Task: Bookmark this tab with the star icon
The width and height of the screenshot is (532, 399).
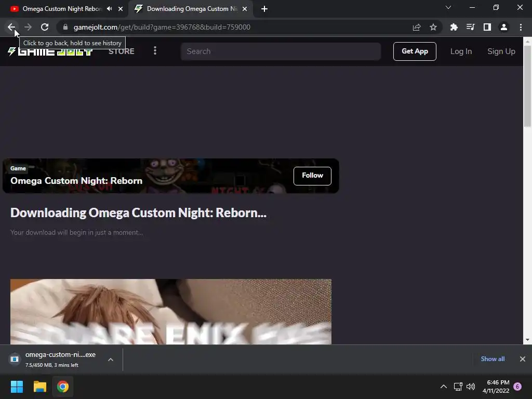Action: 433,27
